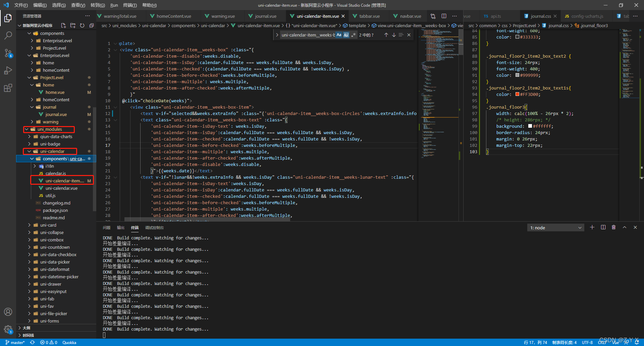Open the 文件(F) menu
This screenshot has width=644, height=346.
pyautogui.click(x=21, y=5)
